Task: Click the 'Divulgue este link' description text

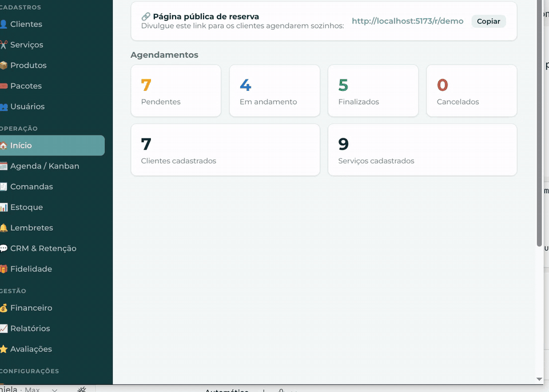Action: (242, 26)
